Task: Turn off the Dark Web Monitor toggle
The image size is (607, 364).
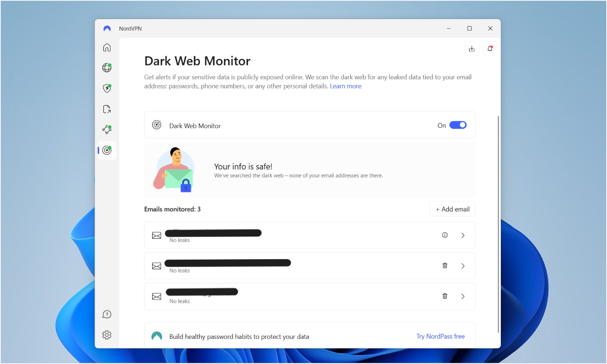Action: coord(458,125)
